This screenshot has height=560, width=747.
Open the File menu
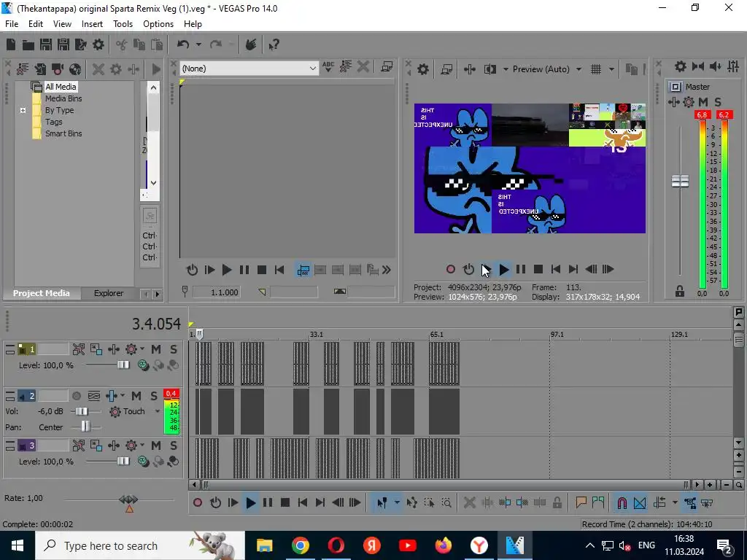(12, 24)
